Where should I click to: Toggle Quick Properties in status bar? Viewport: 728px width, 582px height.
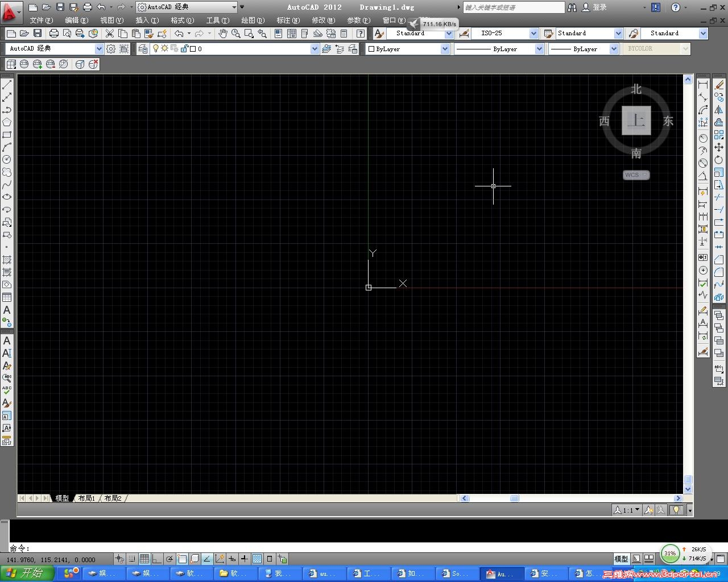tap(270, 559)
